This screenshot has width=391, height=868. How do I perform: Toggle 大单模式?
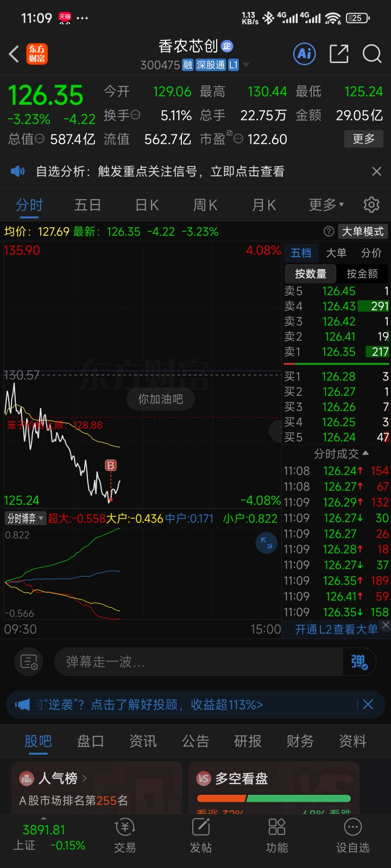tap(363, 232)
